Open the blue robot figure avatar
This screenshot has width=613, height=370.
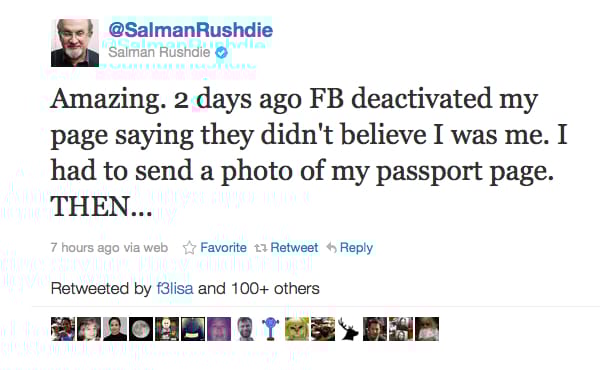pos(271,329)
